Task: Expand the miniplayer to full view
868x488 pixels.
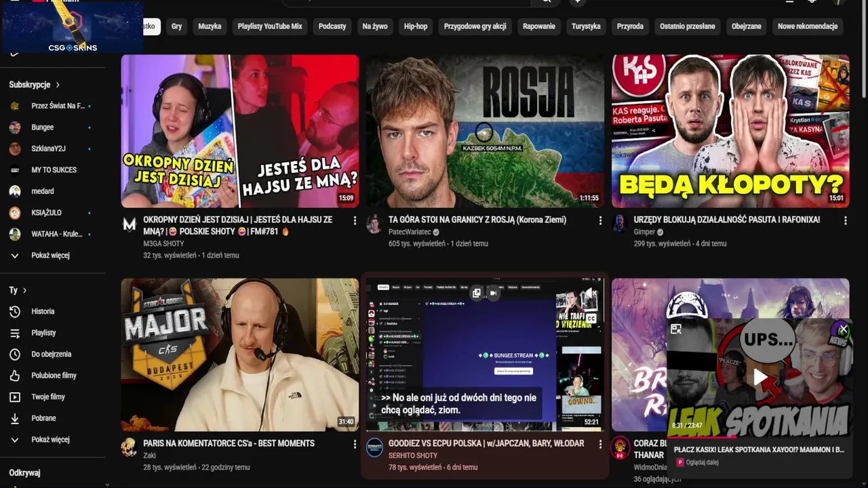Action: coord(676,329)
